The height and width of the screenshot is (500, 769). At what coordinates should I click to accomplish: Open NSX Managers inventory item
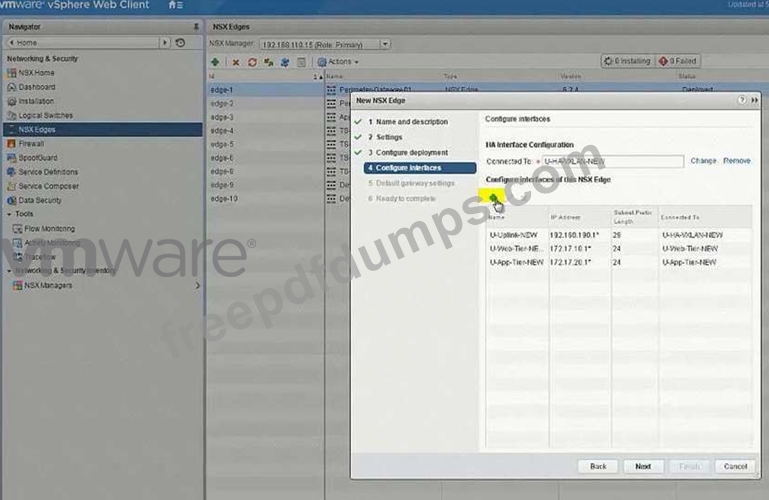48,285
